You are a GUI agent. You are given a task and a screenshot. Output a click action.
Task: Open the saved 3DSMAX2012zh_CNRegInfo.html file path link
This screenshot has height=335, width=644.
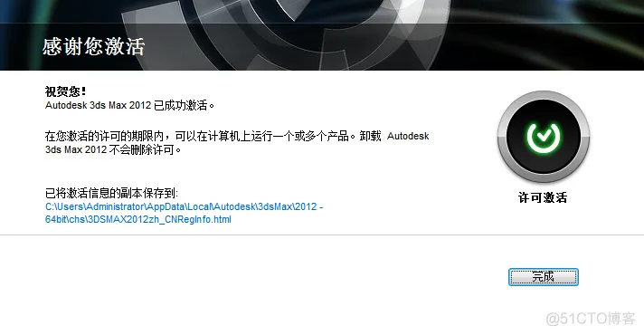click(x=184, y=213)
